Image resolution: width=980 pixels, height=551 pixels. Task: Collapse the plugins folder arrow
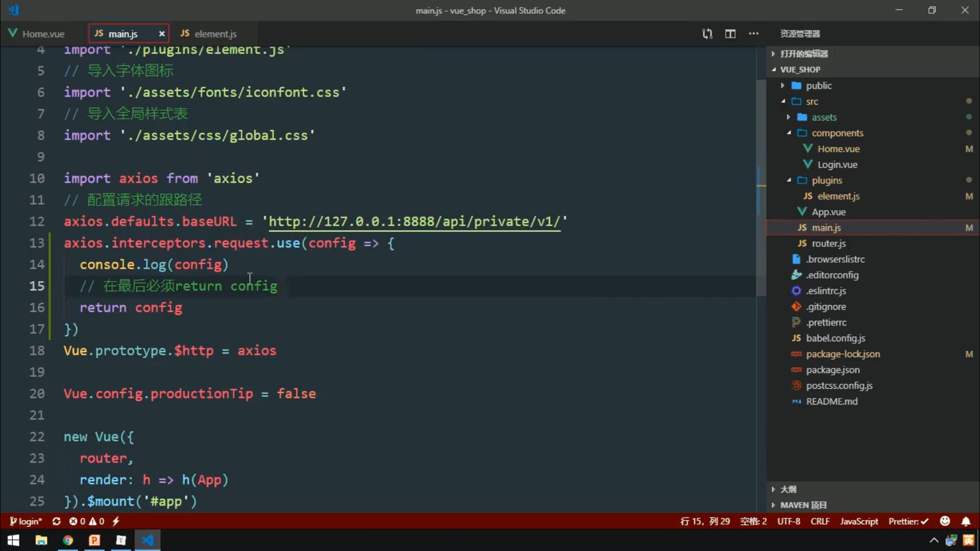[789, 181]
